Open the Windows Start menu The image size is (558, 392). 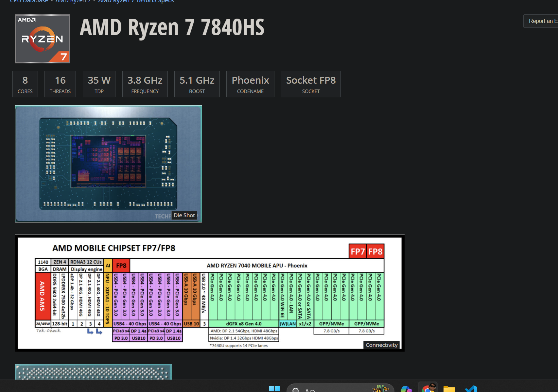[x=274, y=389]
